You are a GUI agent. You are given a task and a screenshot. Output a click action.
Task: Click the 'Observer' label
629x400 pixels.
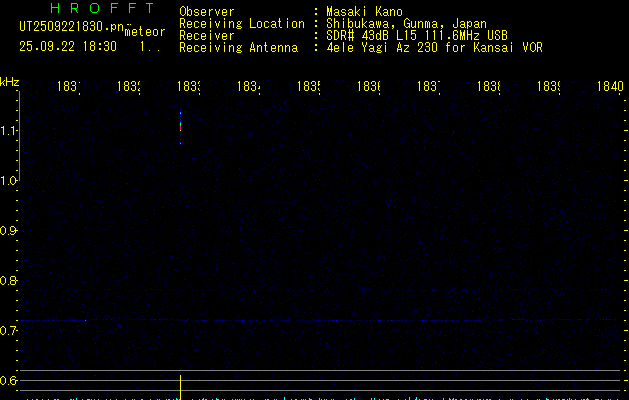207,11
